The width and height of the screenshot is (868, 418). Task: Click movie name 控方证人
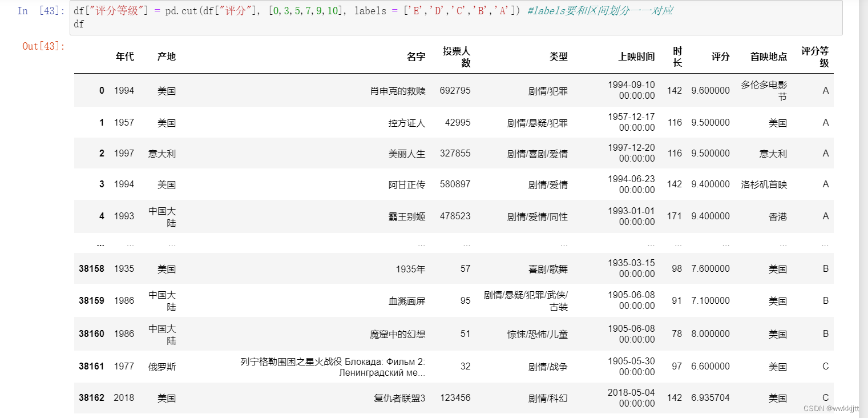[x=407, y=123]
